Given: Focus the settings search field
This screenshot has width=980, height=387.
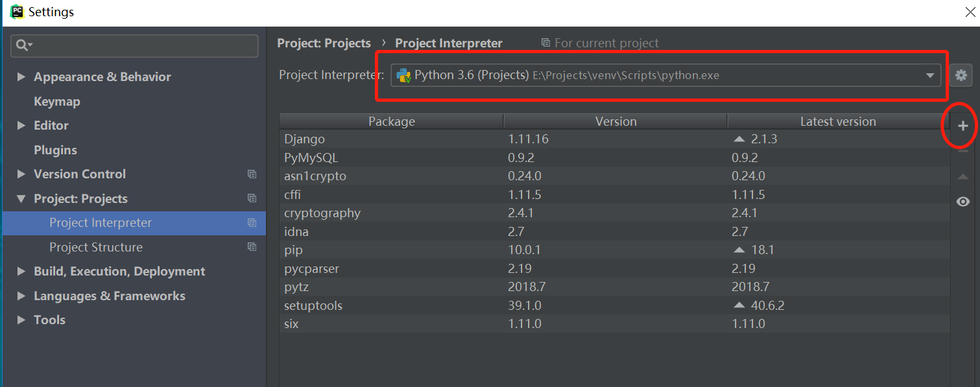Looking at the screenshot, I should coord(143,45).
